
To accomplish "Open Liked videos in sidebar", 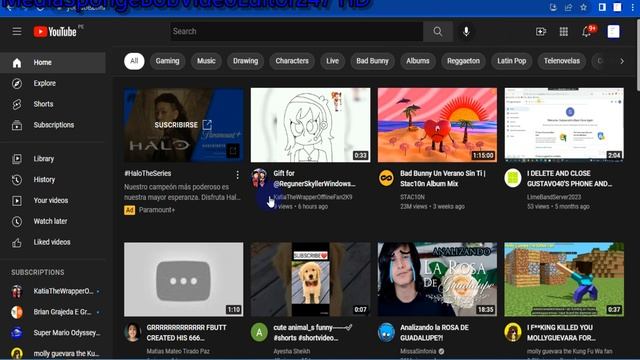I will point(53,242).
